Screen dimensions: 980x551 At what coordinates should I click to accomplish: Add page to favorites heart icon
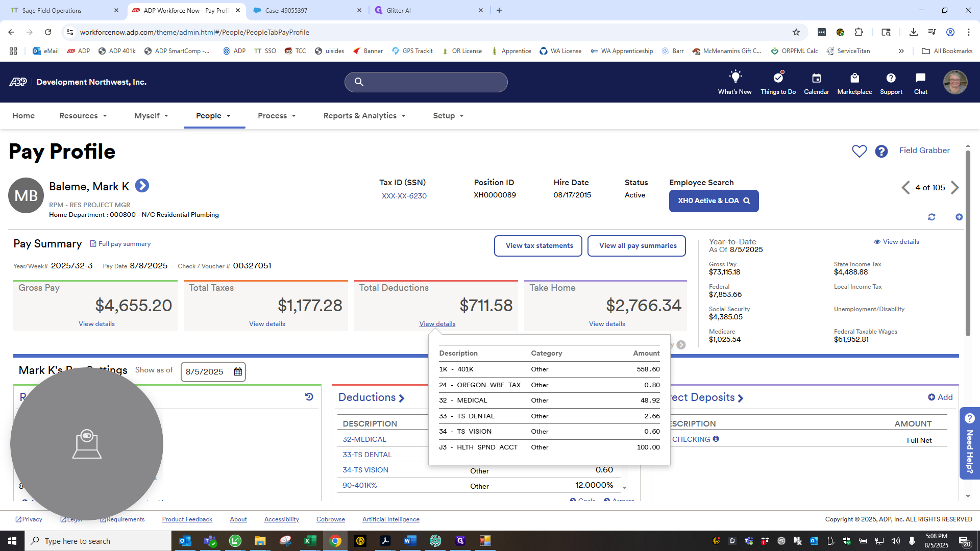pyautogui.click(x=860, y=151)
